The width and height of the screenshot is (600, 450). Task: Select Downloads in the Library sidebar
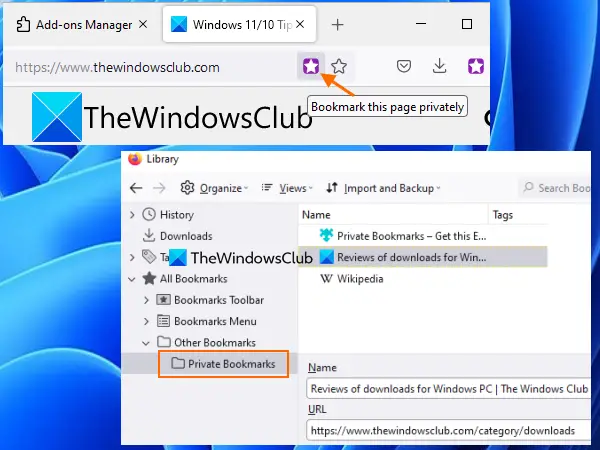[186, 236]
